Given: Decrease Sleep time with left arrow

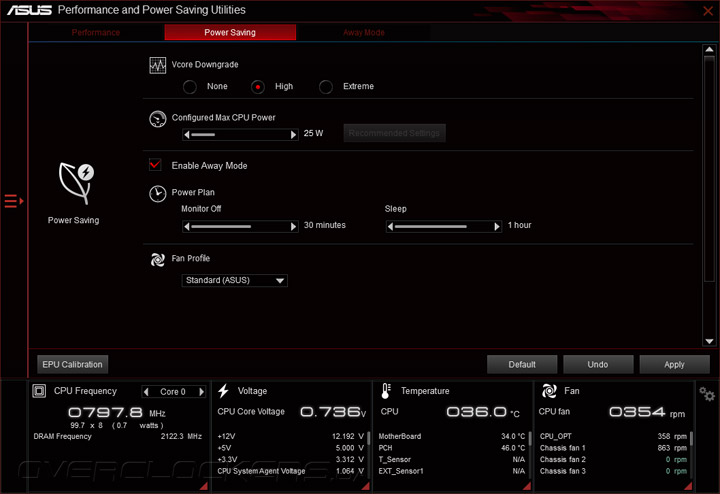Looking at the screenshot, I should (390, 226).
